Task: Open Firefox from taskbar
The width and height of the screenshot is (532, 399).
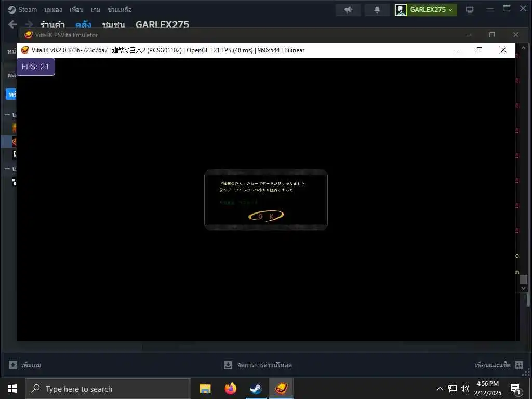Action: 230,389
